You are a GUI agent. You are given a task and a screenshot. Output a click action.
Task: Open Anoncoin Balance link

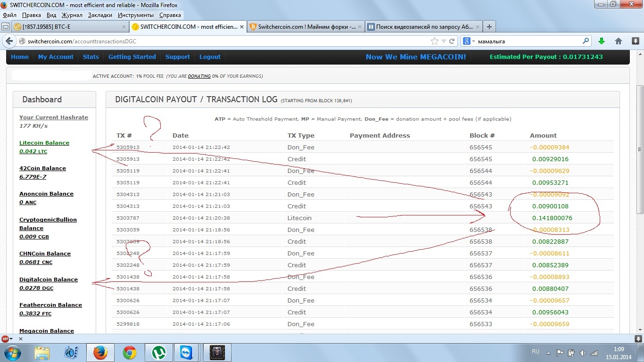point(46,194)
